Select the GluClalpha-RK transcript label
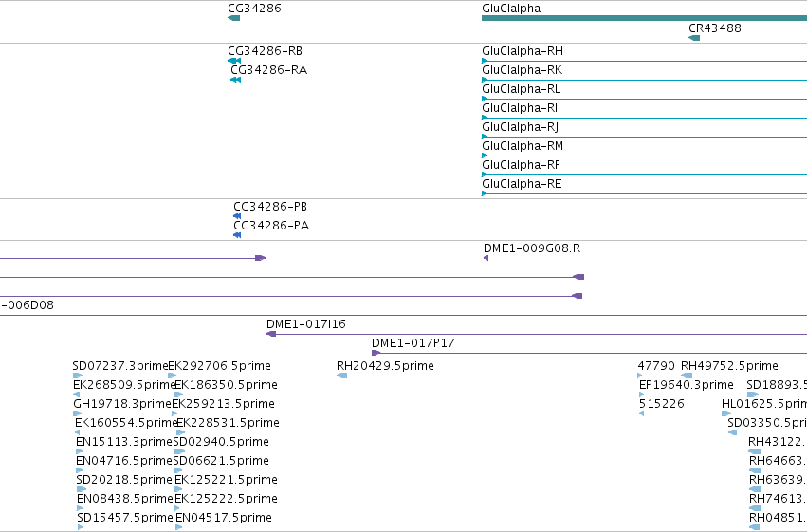807x532 pixels. click(522, 70)
